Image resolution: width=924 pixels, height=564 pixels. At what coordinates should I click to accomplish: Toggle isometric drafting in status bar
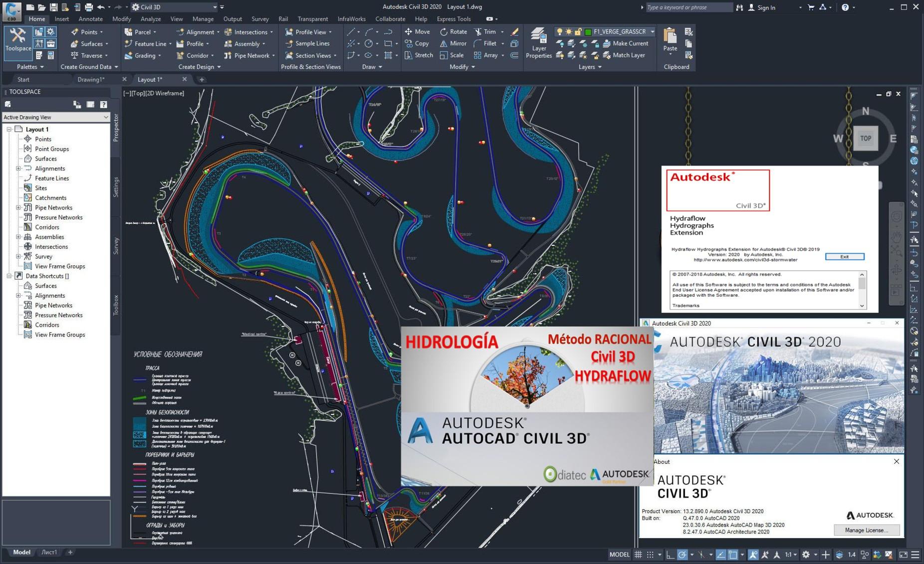(x=701, y=555)
